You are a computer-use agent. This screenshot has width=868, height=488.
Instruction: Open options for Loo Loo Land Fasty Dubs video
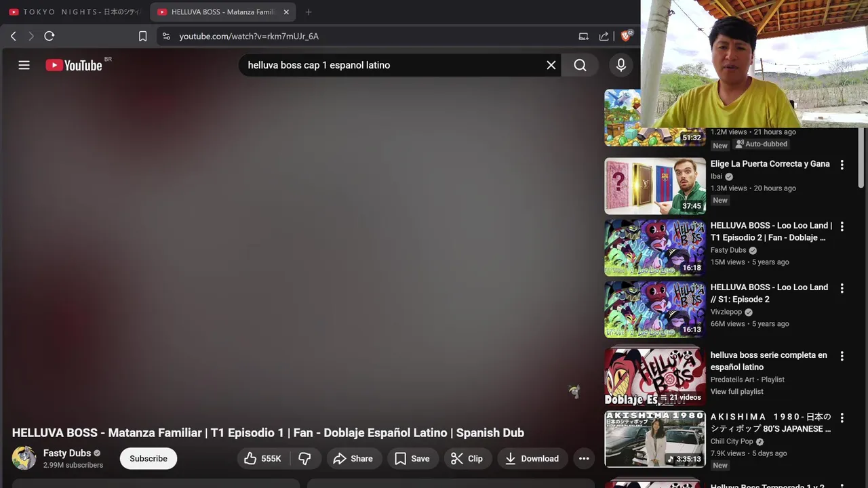click(x=842, y=226)
